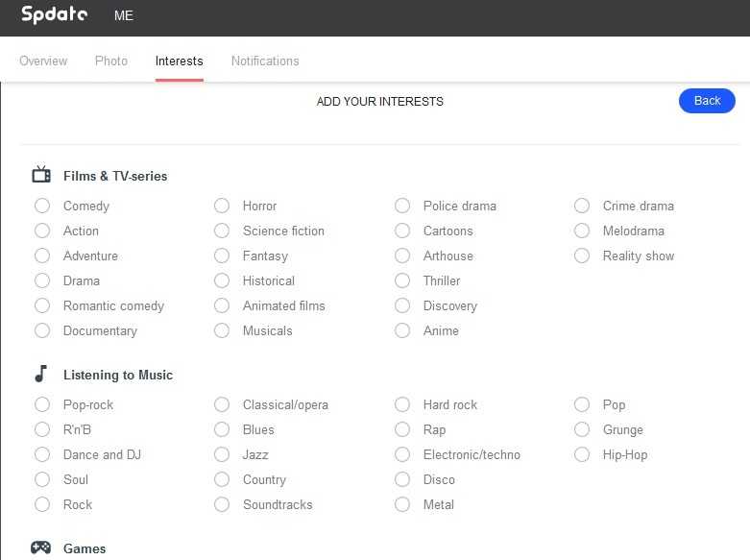Select the Blues option

[x=222, y=429]
